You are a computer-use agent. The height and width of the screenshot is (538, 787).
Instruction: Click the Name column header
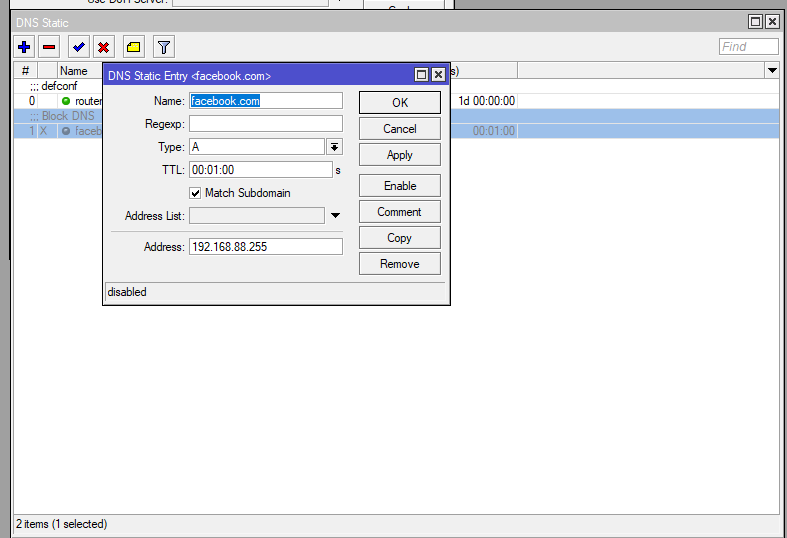pyautogui.click(x=73, y=71)
